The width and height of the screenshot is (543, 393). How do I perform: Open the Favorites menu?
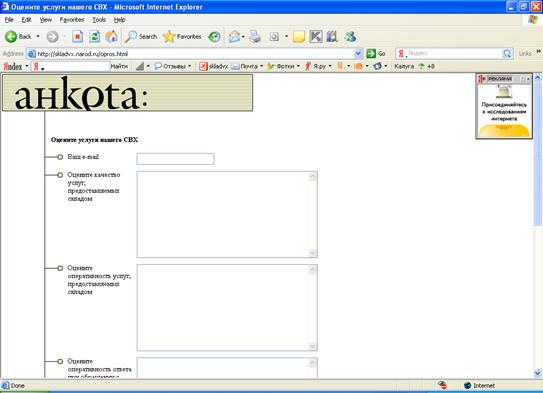point(72,20)
